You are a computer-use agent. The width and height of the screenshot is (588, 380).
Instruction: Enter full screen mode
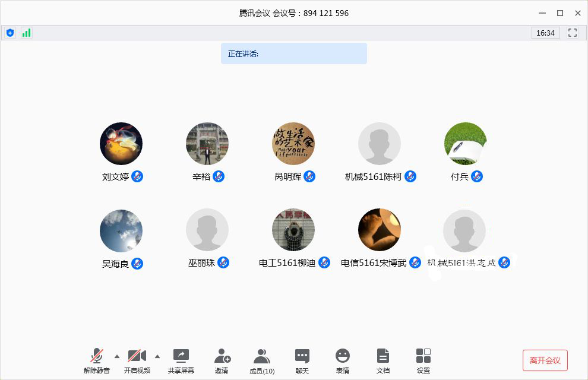pos(573,33)
